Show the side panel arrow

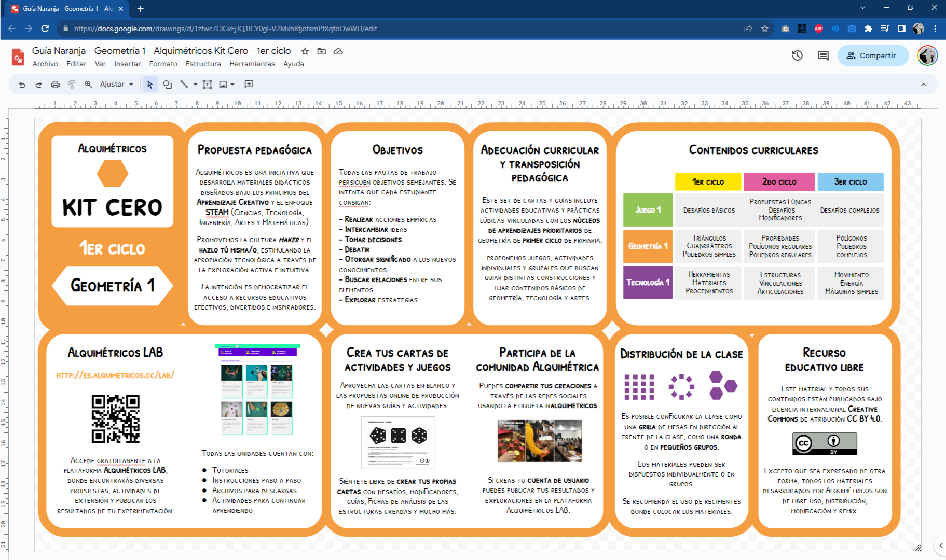pos(940,545)
